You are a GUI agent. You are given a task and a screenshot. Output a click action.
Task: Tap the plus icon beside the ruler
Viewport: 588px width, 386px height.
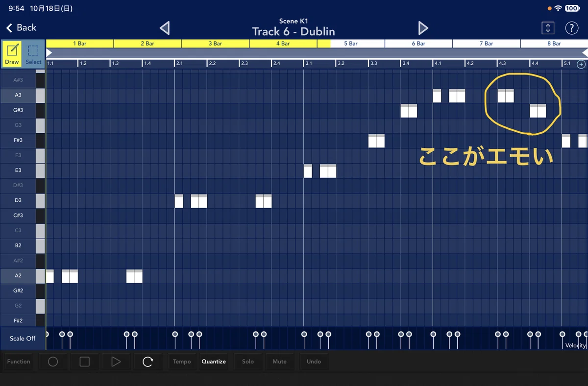581,64
